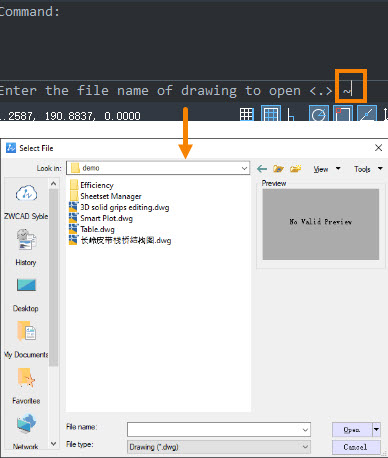This screenshot has height=458, width=388.
Task: Select Table.dwg in file list
Action: (92, 229)
